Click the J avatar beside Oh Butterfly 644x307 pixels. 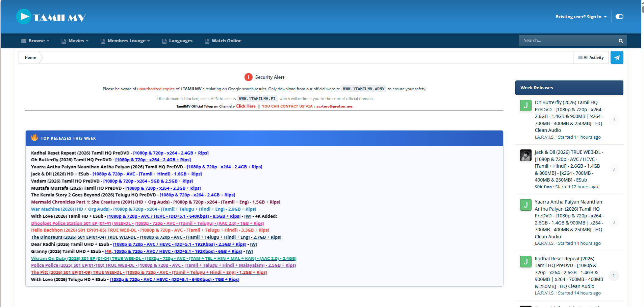coord(525,105)
